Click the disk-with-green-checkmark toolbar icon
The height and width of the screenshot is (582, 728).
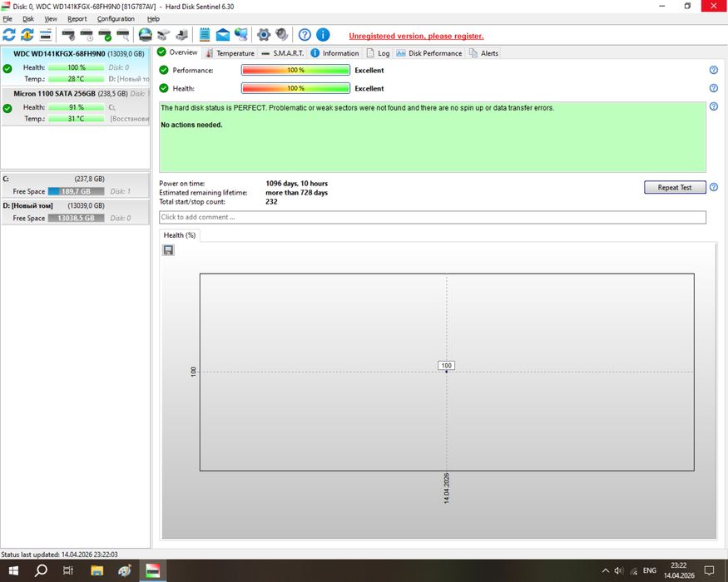point(105,35)
